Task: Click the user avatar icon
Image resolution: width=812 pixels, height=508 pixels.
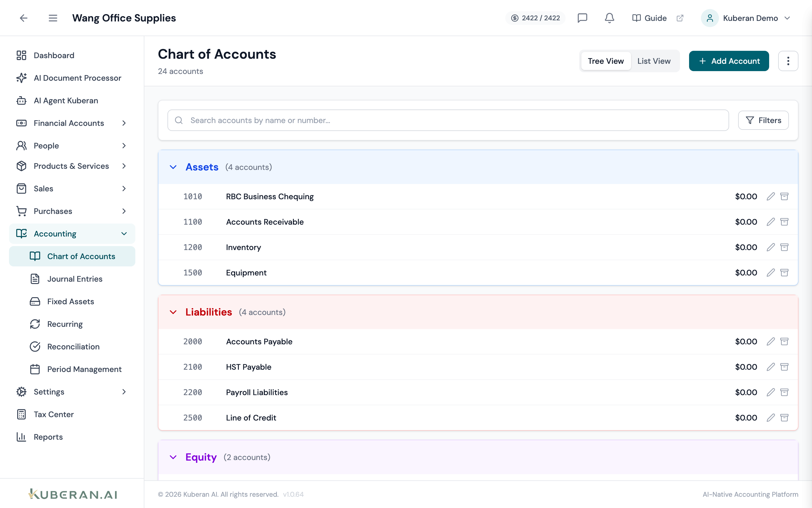Action: tap(709, 18)
